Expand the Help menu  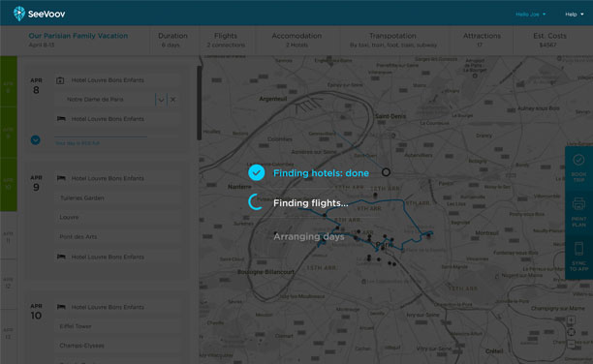574,15
